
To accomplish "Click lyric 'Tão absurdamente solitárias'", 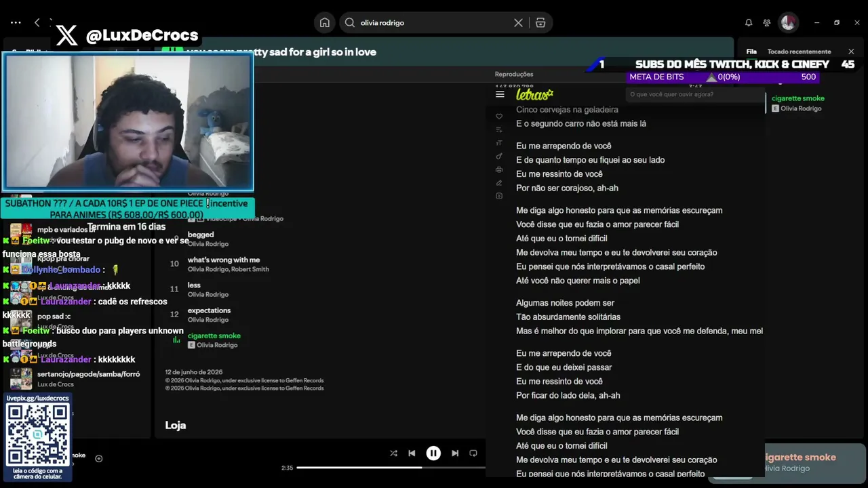I will [568, 317].
